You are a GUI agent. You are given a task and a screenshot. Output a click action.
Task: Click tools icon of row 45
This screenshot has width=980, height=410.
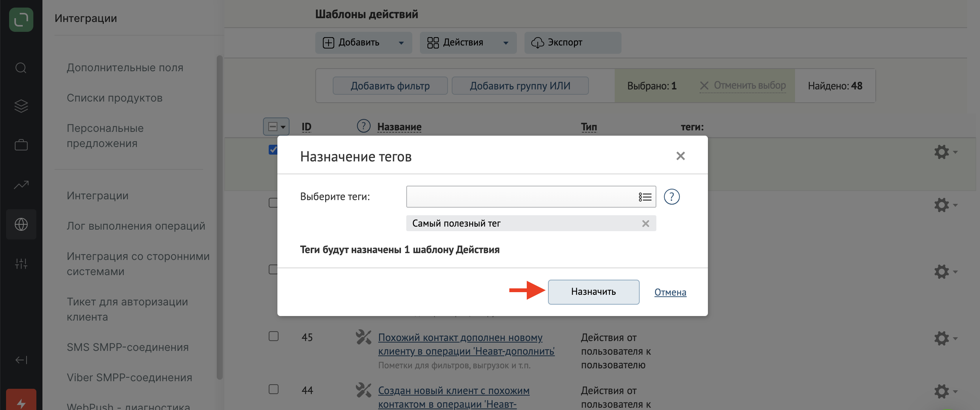(363, 337)
